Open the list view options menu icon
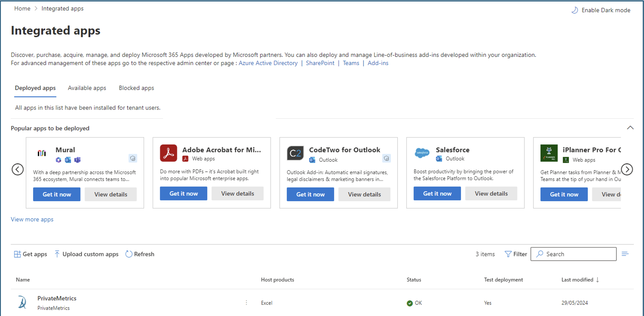This screenshot has height=316, width=644. pyautogui.click(x=625, y=254)
